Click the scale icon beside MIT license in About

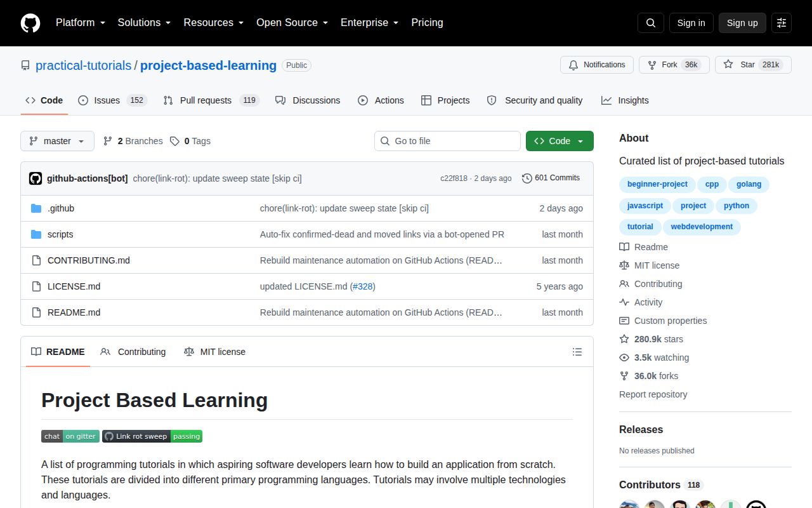624,265
